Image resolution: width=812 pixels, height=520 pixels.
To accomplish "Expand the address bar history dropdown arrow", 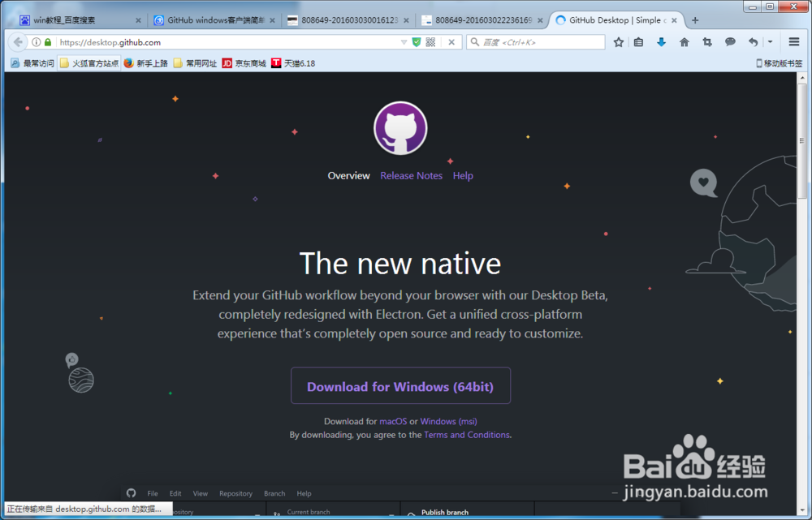I will pyautogui.click(x=404, y=42).
